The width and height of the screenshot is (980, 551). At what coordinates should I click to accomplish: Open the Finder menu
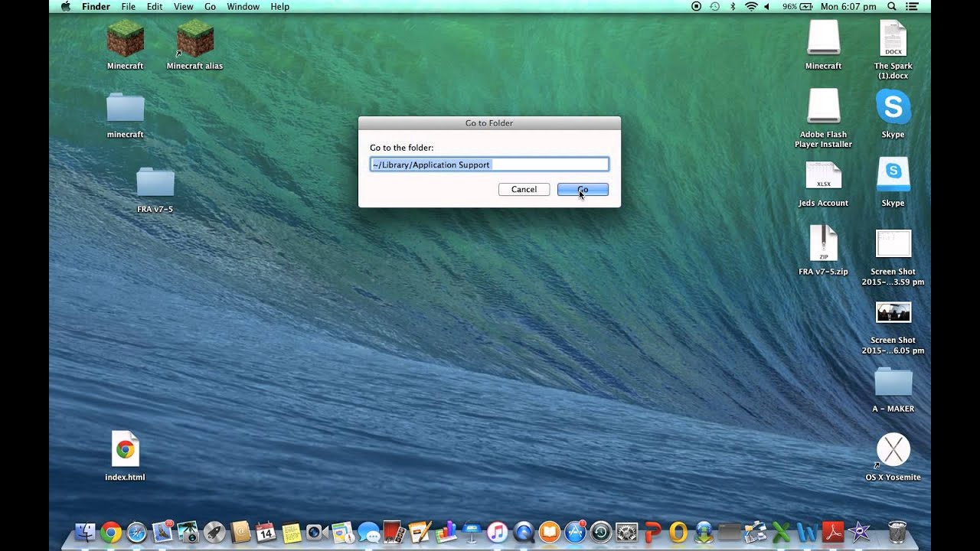coord(96,6)
